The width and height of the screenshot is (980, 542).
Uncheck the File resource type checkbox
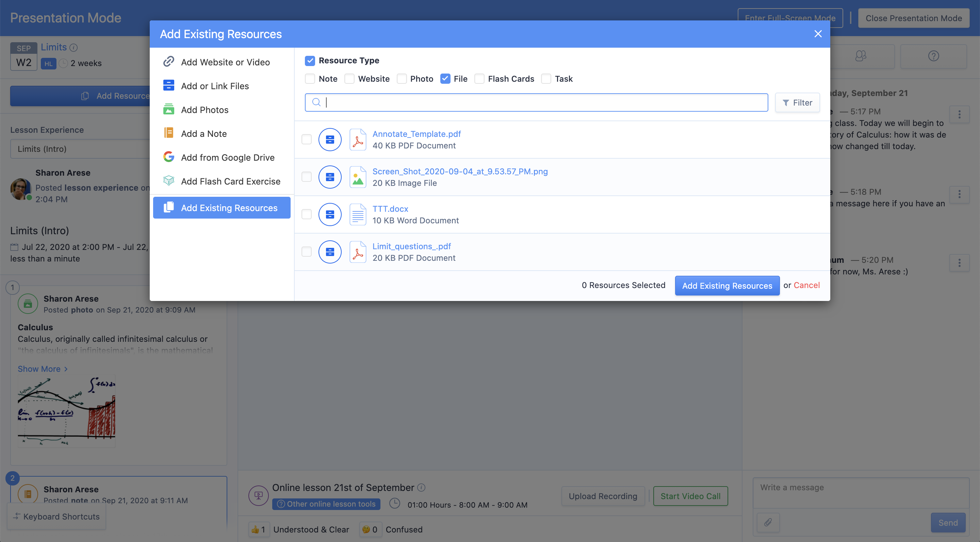click(445, 79)
